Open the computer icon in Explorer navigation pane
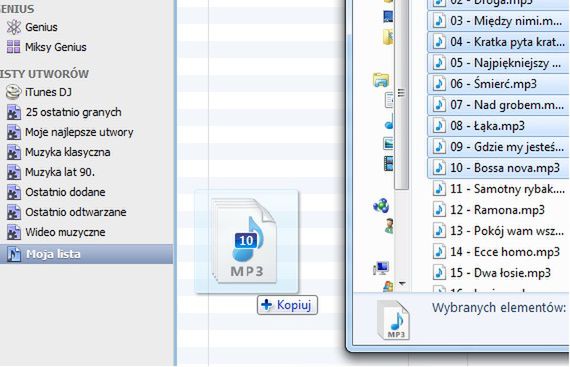 click(x=381, y=268)
